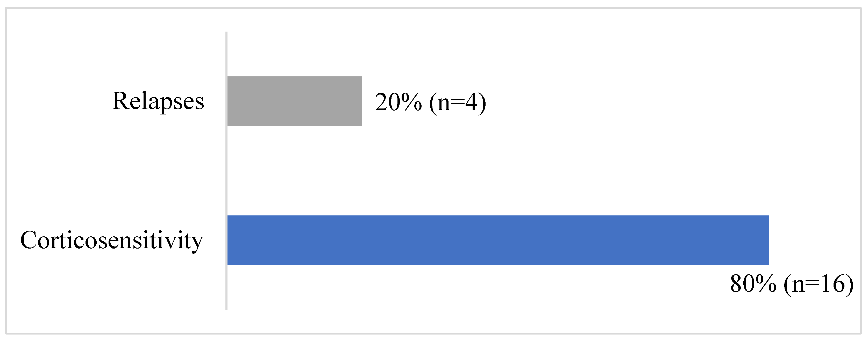
Task: Click the Relapses category label
Action: pos(158,101)
